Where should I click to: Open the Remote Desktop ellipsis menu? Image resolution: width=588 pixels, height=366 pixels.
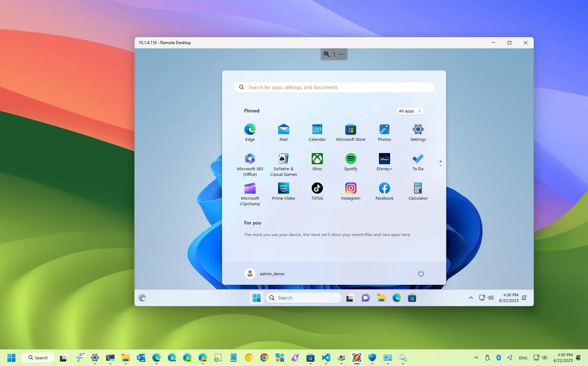(341, 54)
